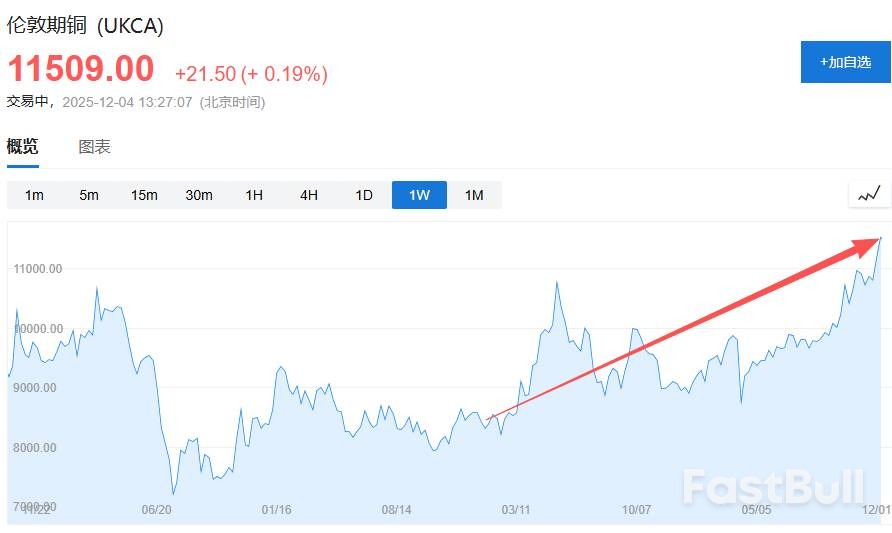Click the +加自选 button
This screenshot has width=892, height=533.
pos(845,62)
